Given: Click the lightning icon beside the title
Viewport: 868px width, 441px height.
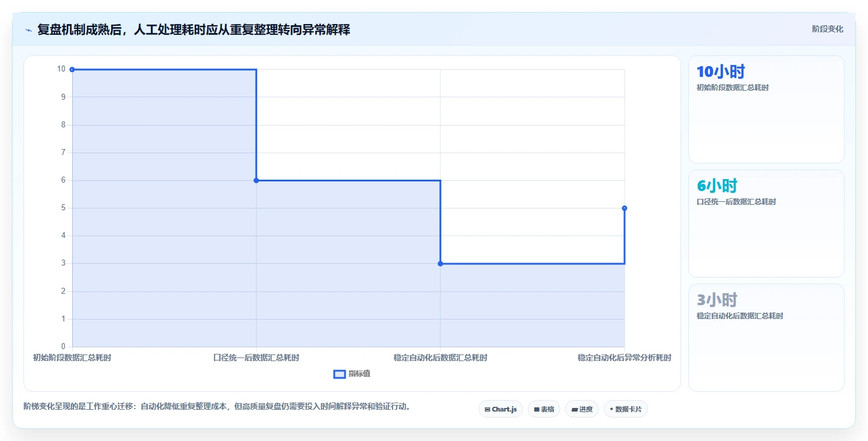Looking at the screenshot, I should [x=28, y=29].
